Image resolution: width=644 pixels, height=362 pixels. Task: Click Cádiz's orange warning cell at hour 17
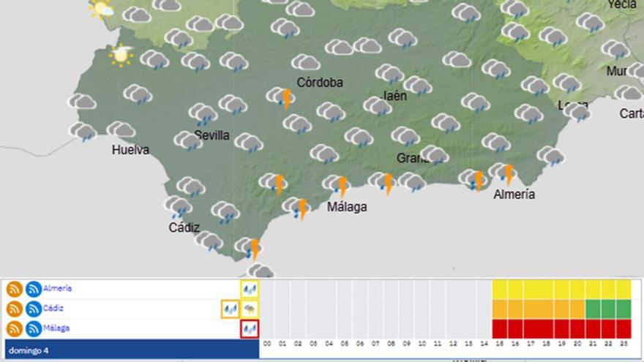[531, 309]
